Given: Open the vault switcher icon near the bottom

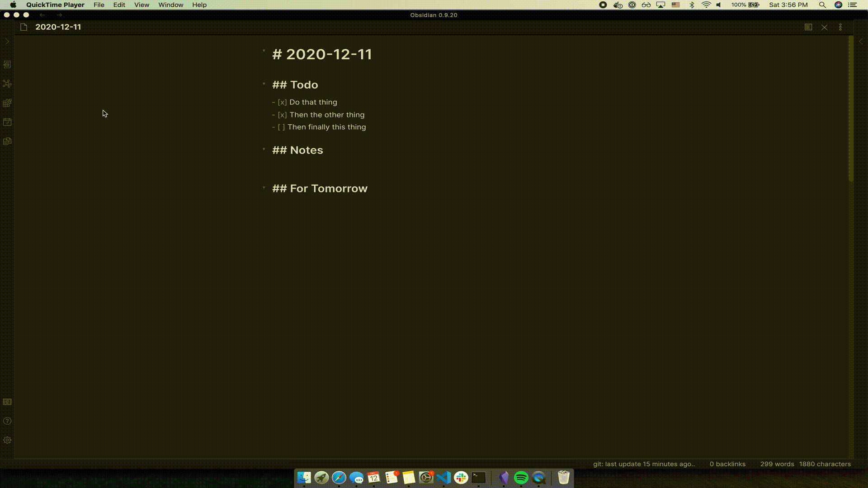Looking at the screenshot, I should [x=7, y=401].
